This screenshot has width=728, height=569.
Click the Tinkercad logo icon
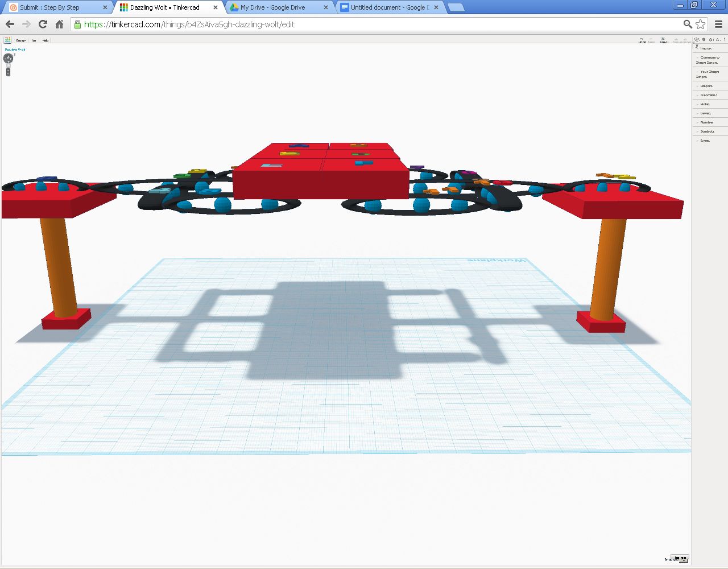click(x=8, y=40)
